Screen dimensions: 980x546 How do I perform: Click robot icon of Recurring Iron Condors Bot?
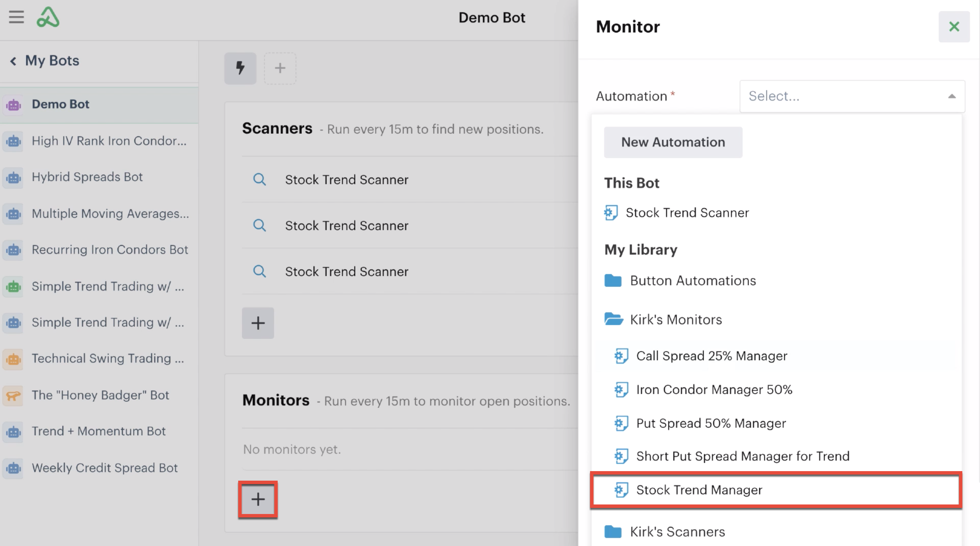(x=14, y=250)
